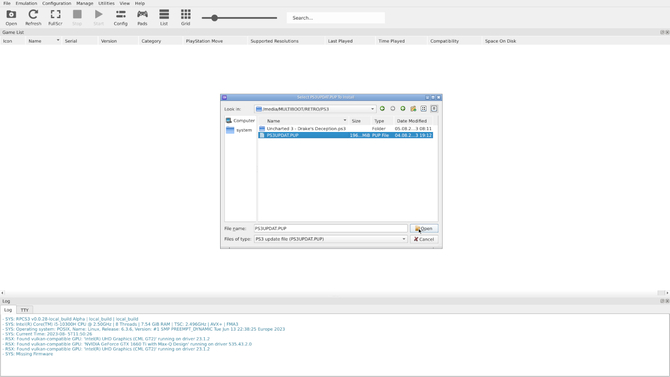
Task: Select Computer in the dialog sidebar
Action: [x=240, y=121]
